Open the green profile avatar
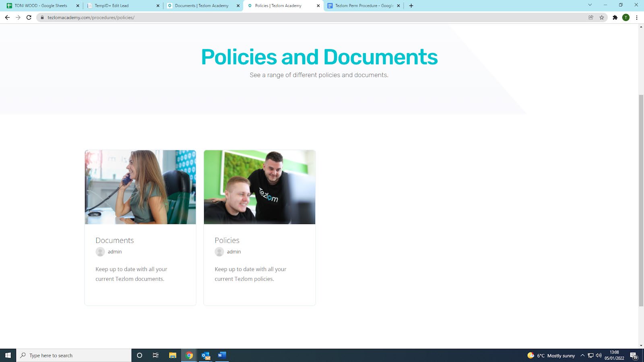 [x=626, y=17]
